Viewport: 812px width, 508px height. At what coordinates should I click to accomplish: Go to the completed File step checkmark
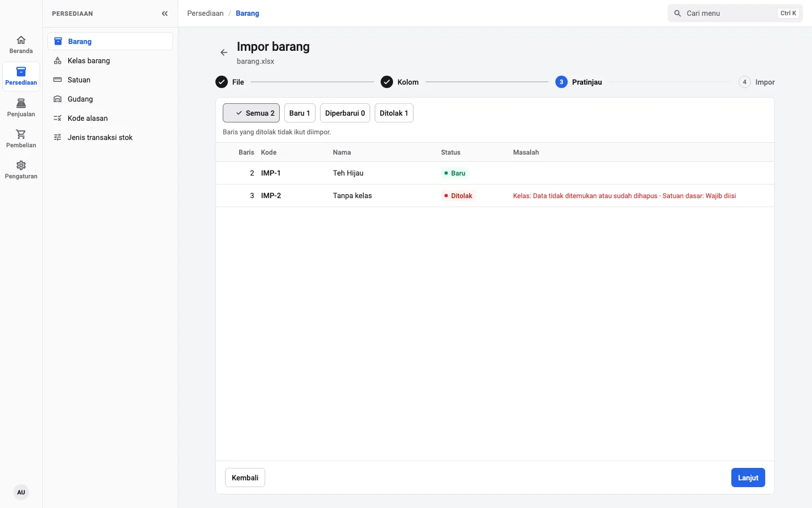[222, 82]
